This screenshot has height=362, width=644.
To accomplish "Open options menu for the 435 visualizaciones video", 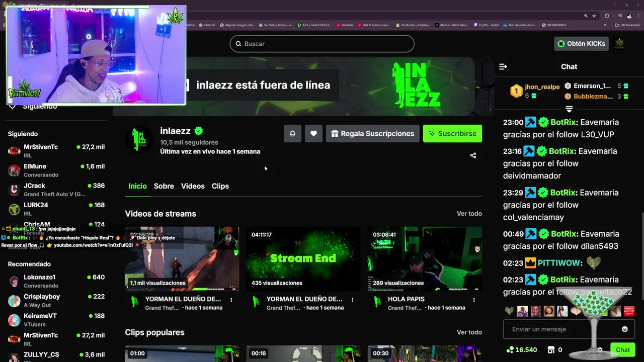I will 353,300.
